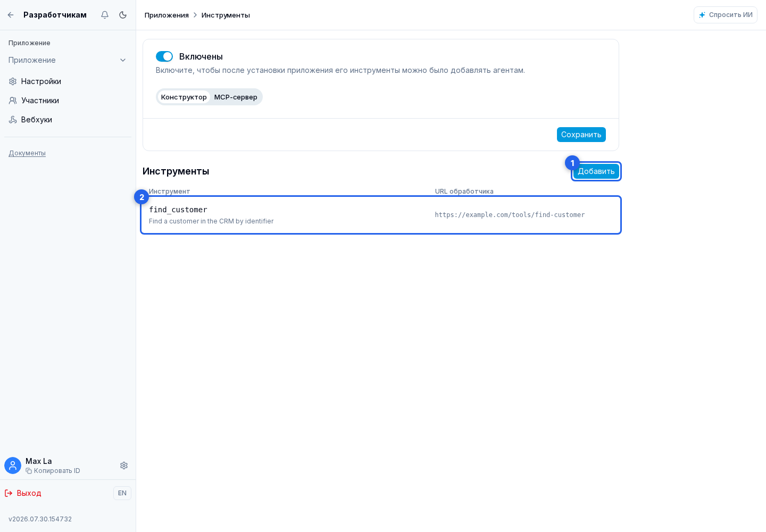The width and height of the screenshot is (766, 532).
Task: Click the Вебхуки webhook icon
Action: point(13,120)
